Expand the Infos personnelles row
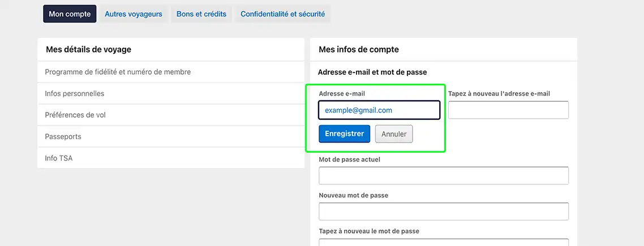644x246 pixels. coord(171,94)
